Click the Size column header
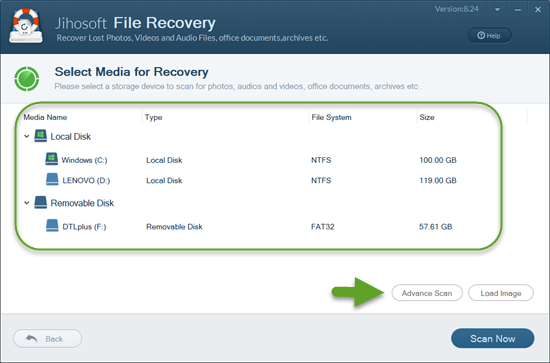This screenshot has height=363, width=550. tap(427, 117)
